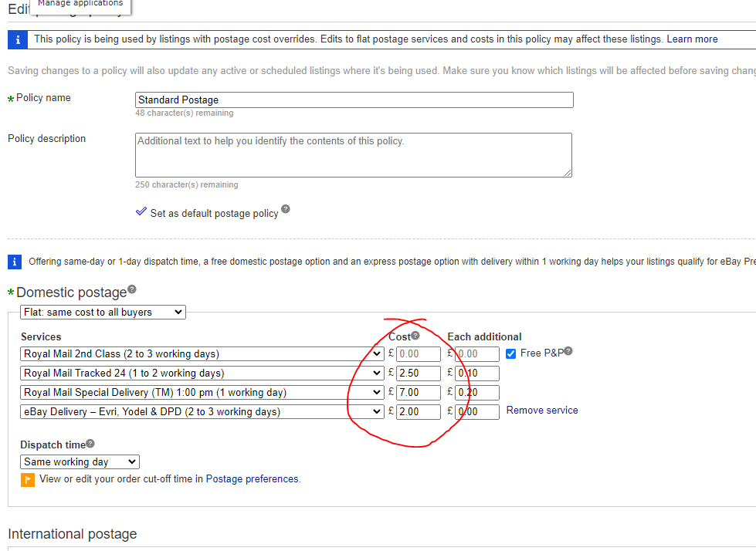
Task: Click each additional field for Tracked 24
Action: click(477, 374)
